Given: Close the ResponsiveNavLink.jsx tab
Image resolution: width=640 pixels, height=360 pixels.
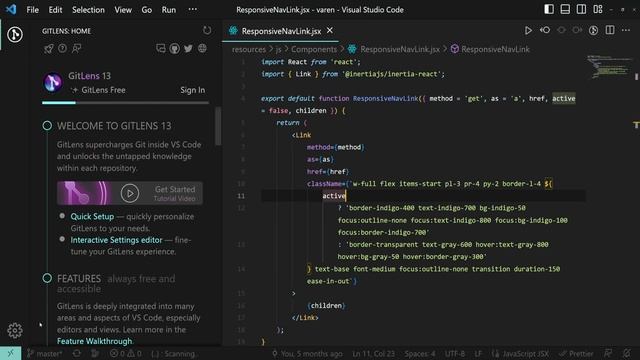Looking at the screenshot, I should 330,31.
